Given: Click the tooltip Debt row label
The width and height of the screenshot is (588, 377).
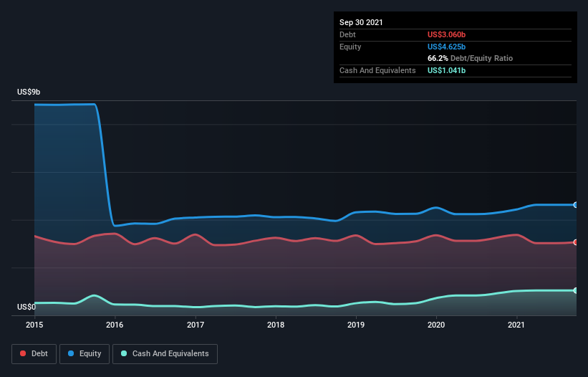Looking at the screenshot, I should [347, 34].
